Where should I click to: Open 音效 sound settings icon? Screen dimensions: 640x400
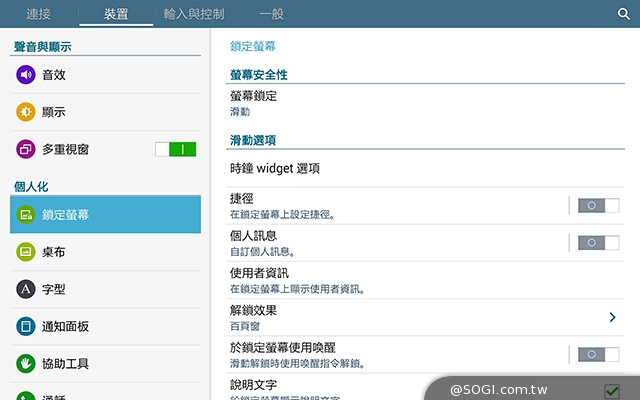26,75
